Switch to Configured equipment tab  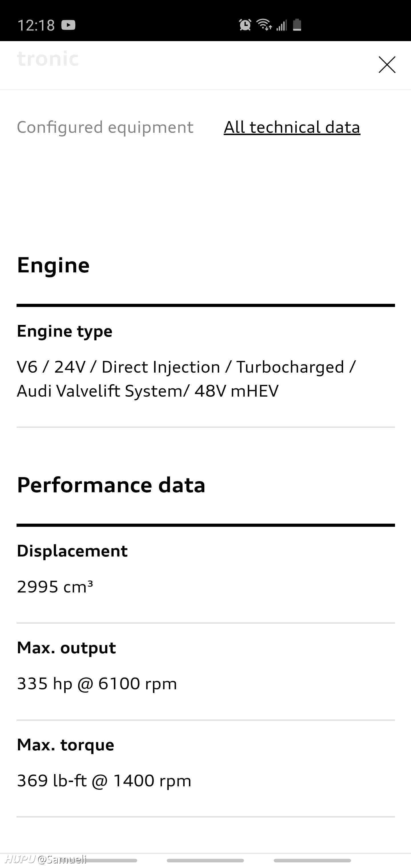(105, 127)
